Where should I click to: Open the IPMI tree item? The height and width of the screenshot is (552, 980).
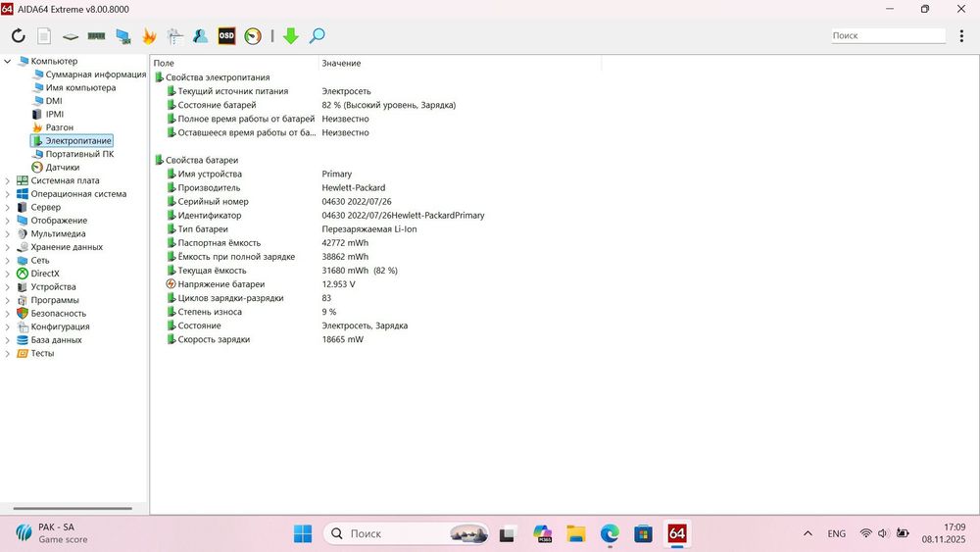[x=54, y=114]
